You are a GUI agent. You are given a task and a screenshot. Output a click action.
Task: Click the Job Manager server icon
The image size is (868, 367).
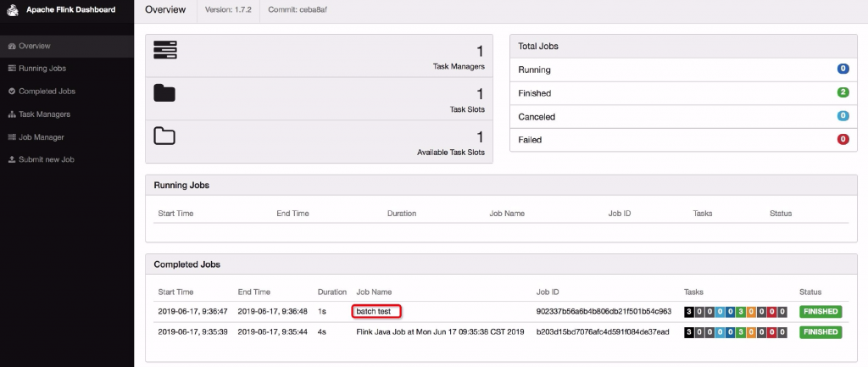(12, 136)
